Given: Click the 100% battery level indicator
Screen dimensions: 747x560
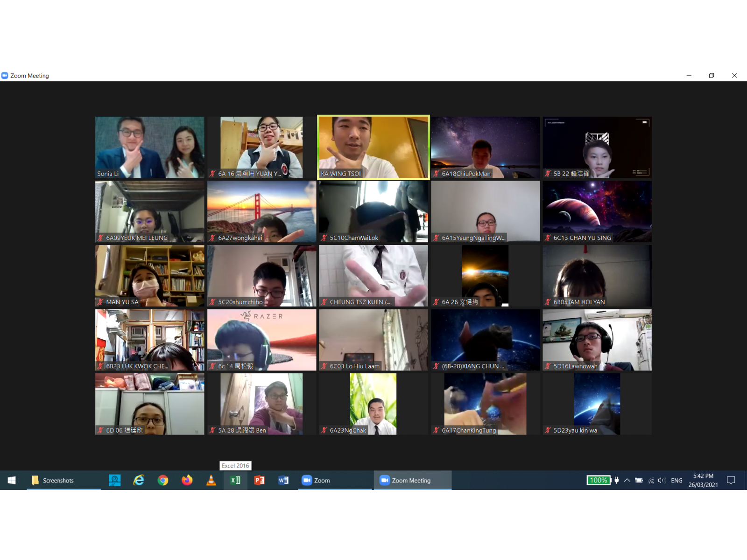Looking at the screenshot, I should pyautogui.click(x=598, y=480).
